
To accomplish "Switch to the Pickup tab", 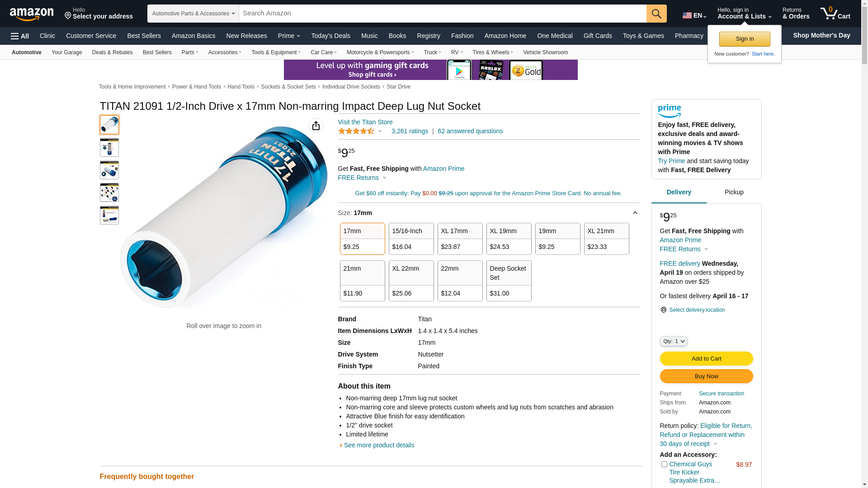I will click(x=734, y=192).
